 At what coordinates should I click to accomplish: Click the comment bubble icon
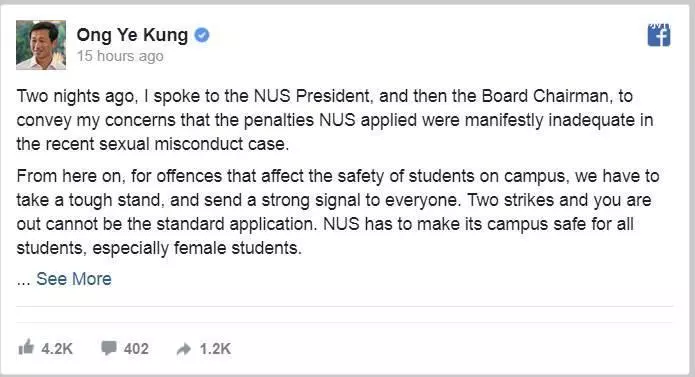(x=109, y=348)
